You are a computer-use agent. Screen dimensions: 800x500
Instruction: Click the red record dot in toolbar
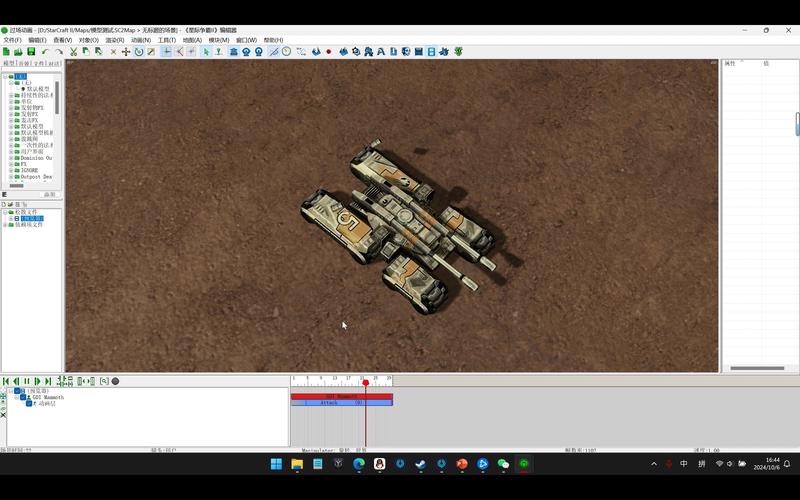click(x=328, y=51)
